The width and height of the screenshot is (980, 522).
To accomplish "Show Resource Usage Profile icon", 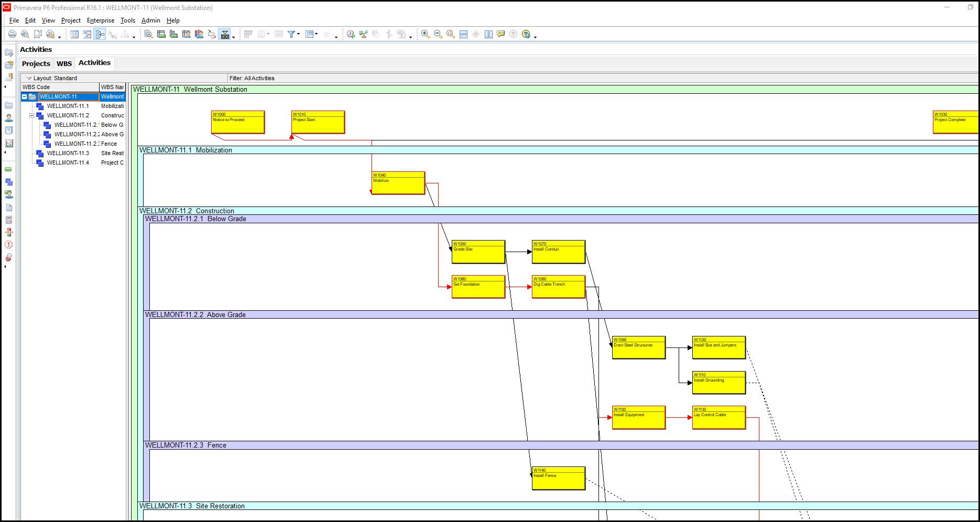I will [x=199, y=34].
